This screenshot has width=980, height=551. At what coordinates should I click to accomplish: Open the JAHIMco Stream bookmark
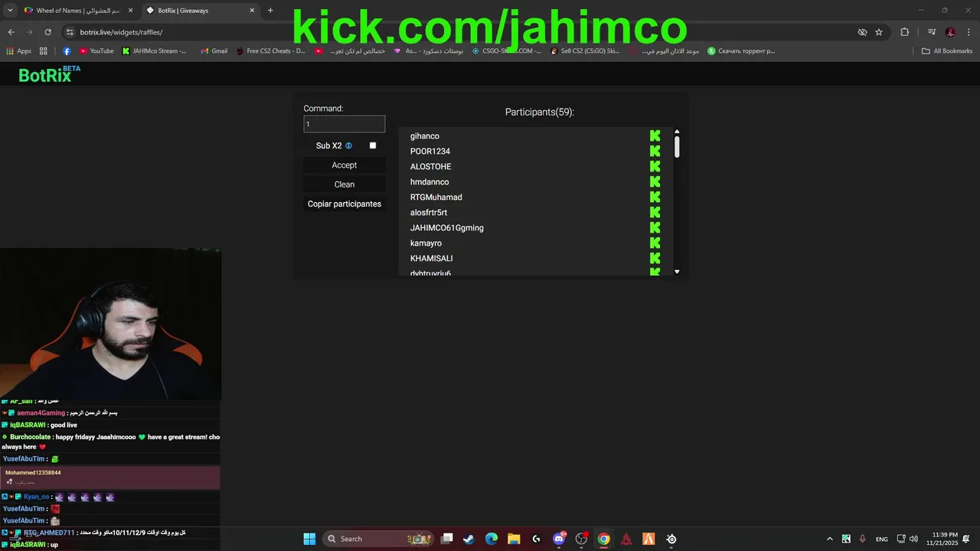pyautogui.click(x=155, y=51)
